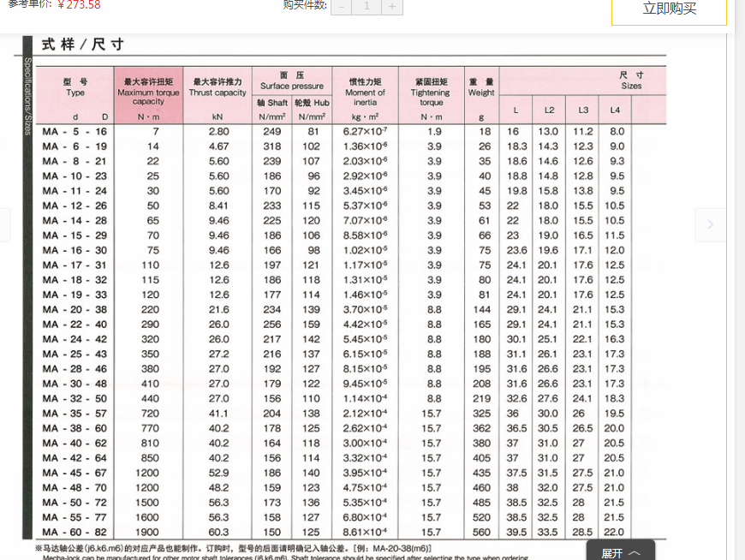
Task: Select row MA - 35 - 57
Action: [351, 414]
